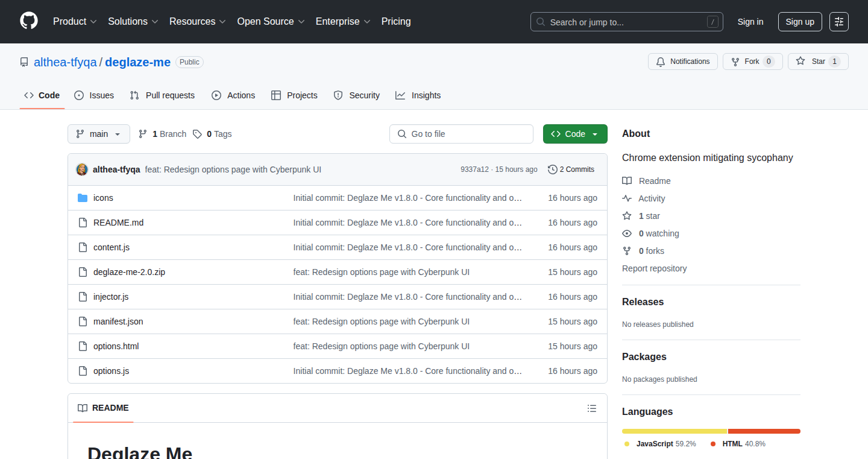The width and height of the screenshot is (868, 459).
Task: Click the branch icon next to 1 Branch
Action: 143,134
